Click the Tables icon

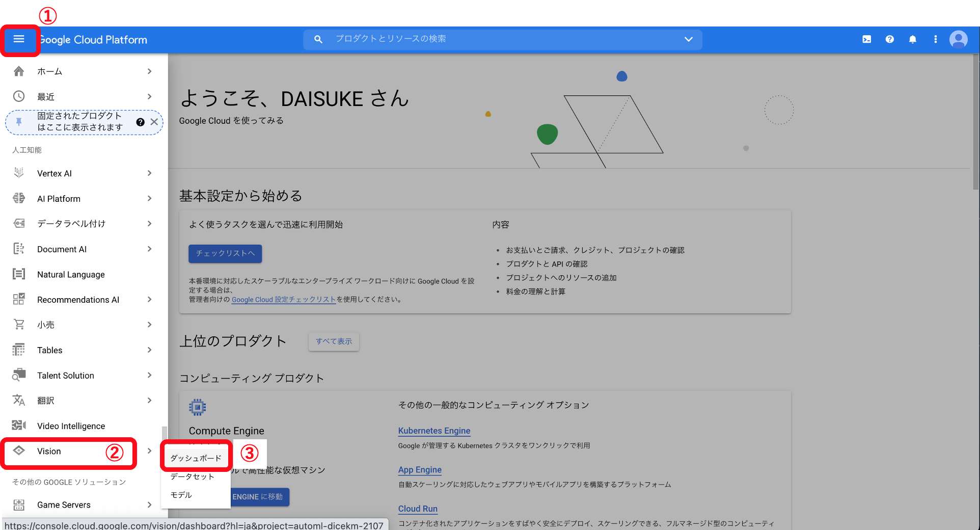(x=19, y=350)
